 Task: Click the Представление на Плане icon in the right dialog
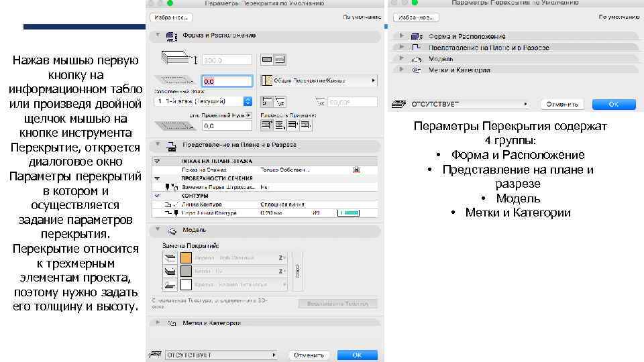click(417, 47)
